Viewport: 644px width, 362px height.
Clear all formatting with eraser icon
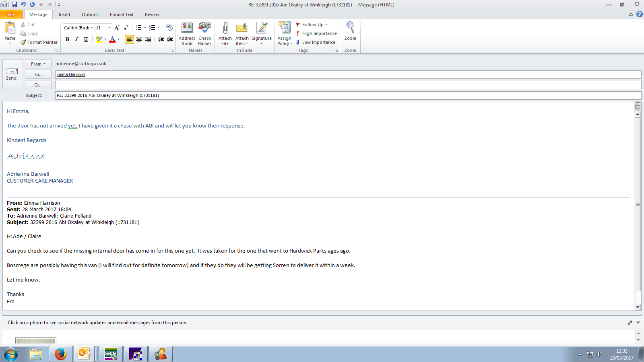click(x=169, y=28)
